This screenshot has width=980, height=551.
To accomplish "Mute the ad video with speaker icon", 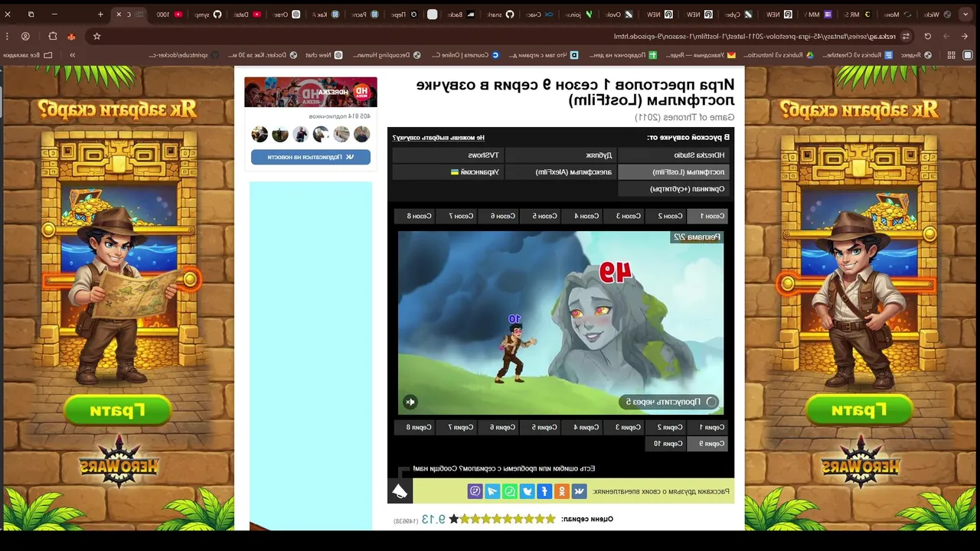I will point(410,402).
